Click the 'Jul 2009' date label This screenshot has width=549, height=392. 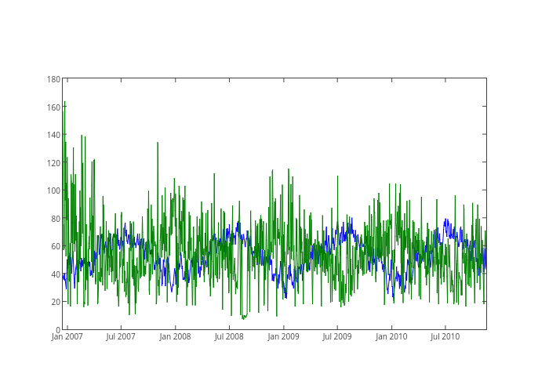click(337, 336)
